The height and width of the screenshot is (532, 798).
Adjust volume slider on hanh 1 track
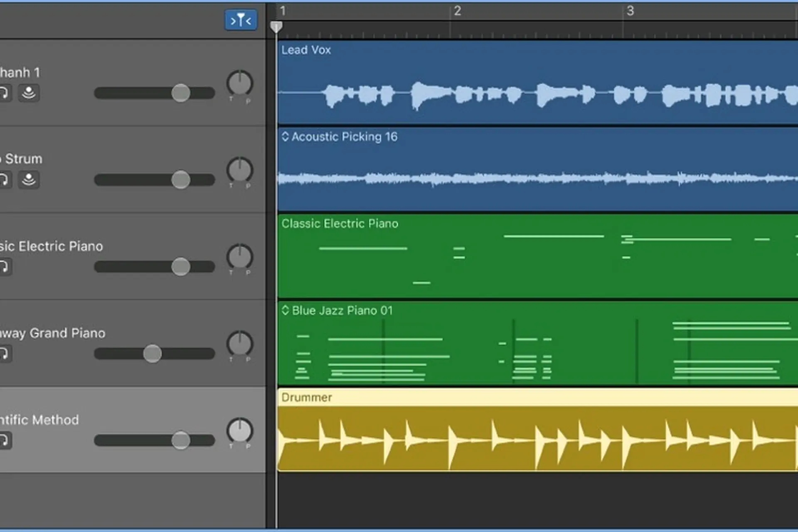[x=180, y=93]
